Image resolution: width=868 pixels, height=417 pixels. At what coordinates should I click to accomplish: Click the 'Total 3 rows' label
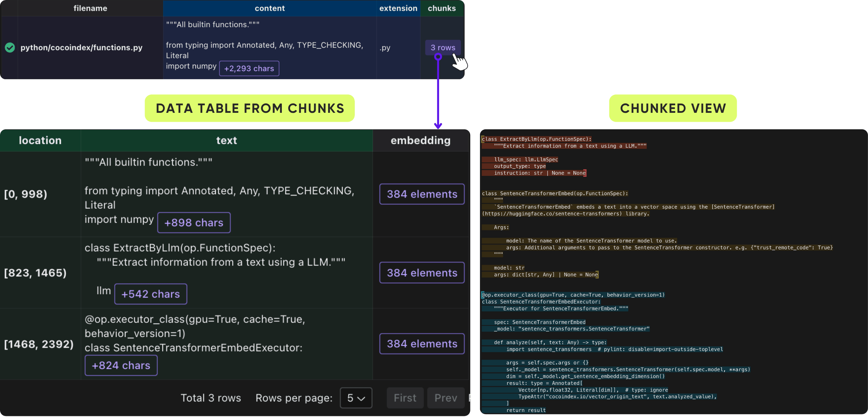tap(211, 398)
